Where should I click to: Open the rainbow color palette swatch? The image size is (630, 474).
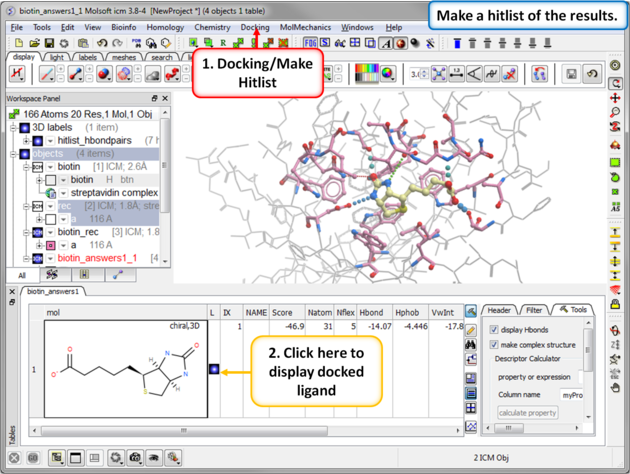point(368,72)
